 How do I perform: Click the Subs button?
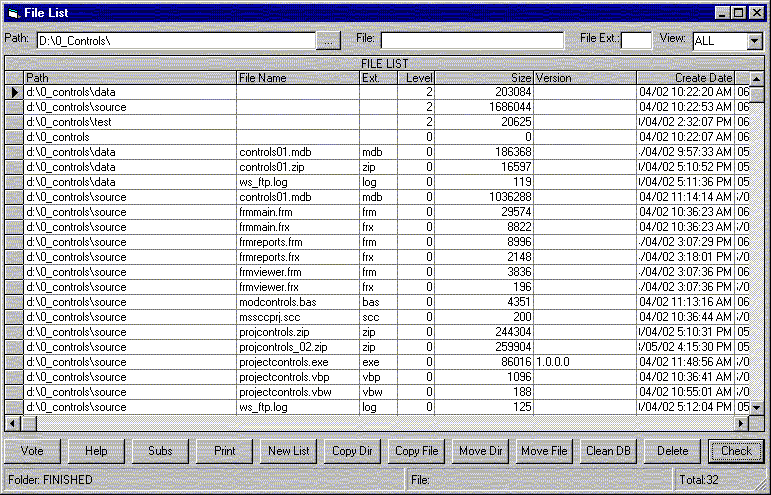click(160, 451)
